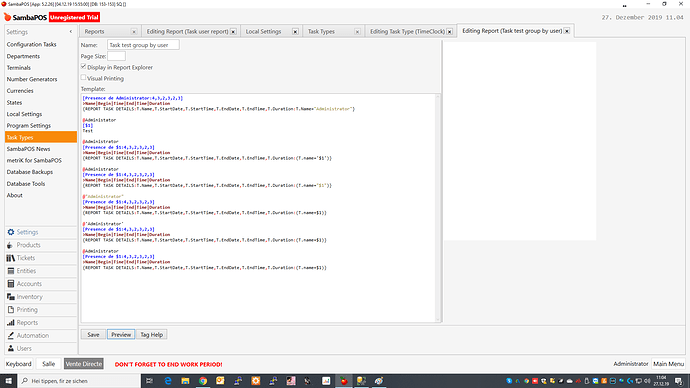Viewport: 690px width, 388px height.
Task: Open Reports chart icon section
Action: coord(11,323)
